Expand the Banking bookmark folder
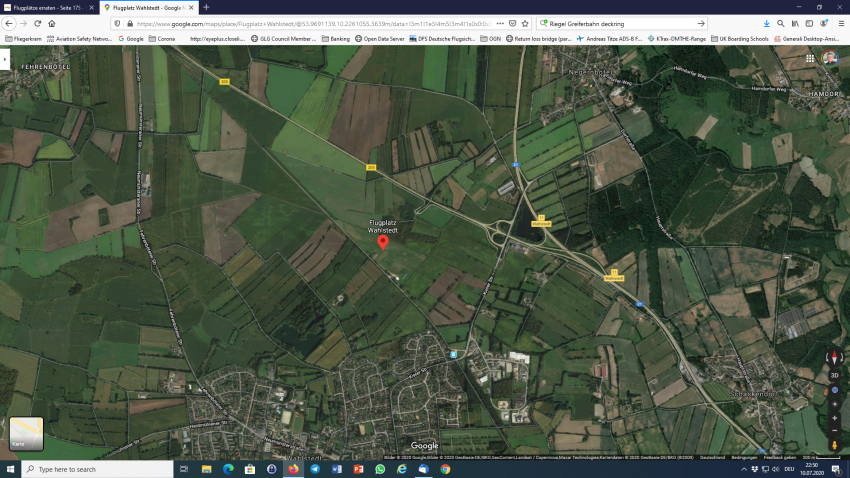 click(336, 38)
